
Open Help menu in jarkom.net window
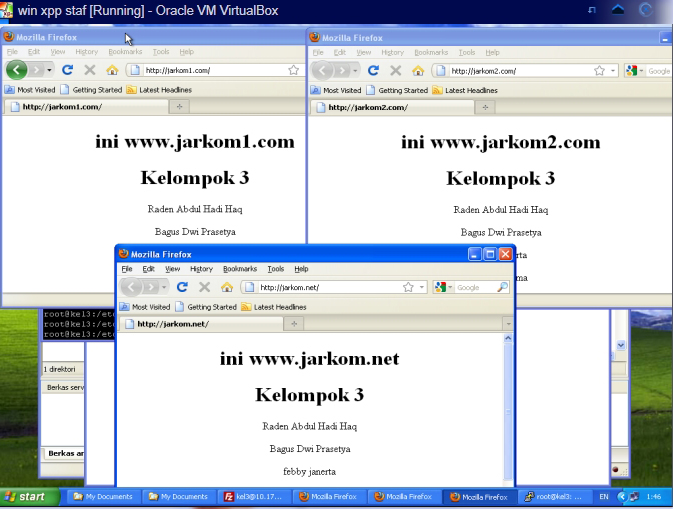(301, 269)
